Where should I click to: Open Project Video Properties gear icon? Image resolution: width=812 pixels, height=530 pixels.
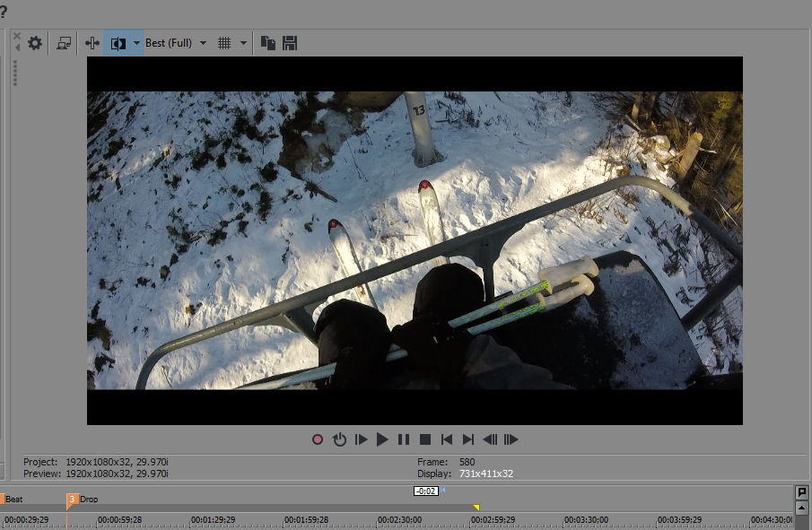tap(35, 43)
